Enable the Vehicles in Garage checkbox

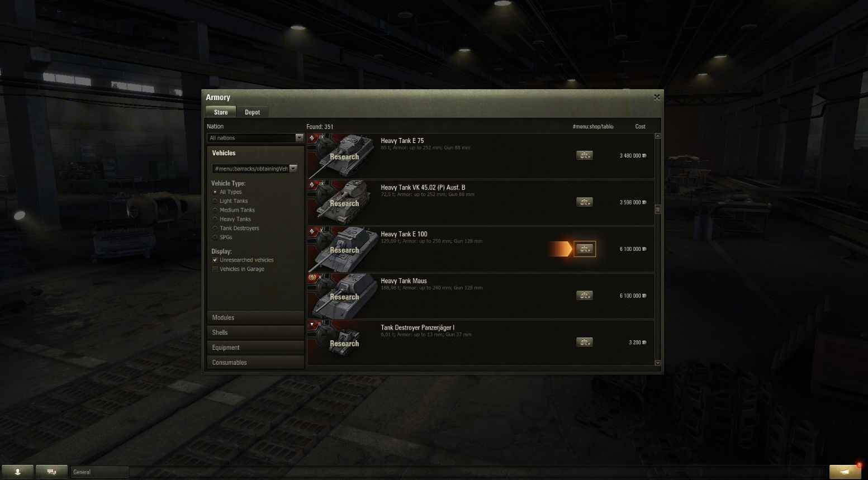click(215, 269)
